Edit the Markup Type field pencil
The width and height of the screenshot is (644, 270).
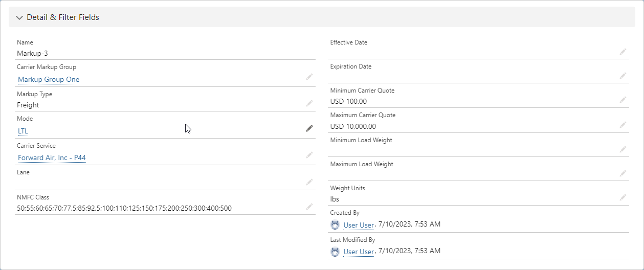pos(309,103)
